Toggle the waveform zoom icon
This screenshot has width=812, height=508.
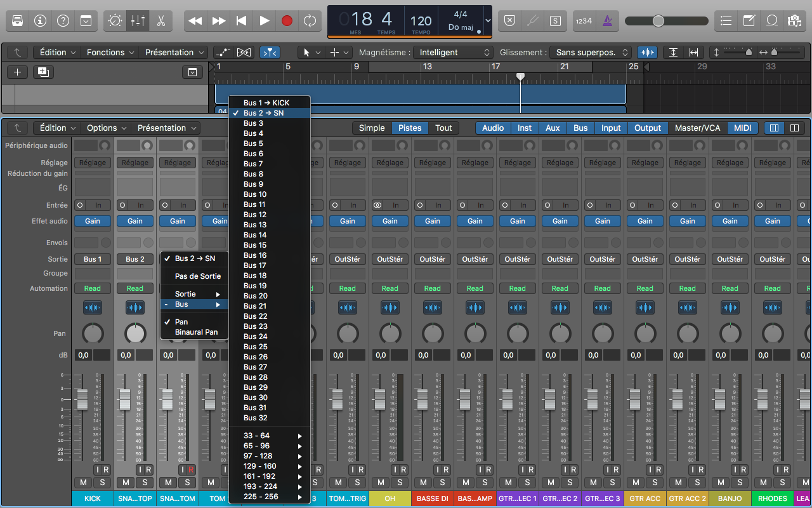coord(648,53)
